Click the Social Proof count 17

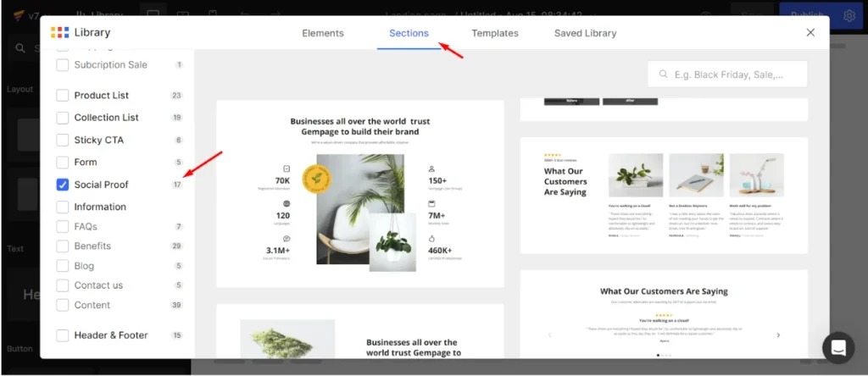pos(177,185)
